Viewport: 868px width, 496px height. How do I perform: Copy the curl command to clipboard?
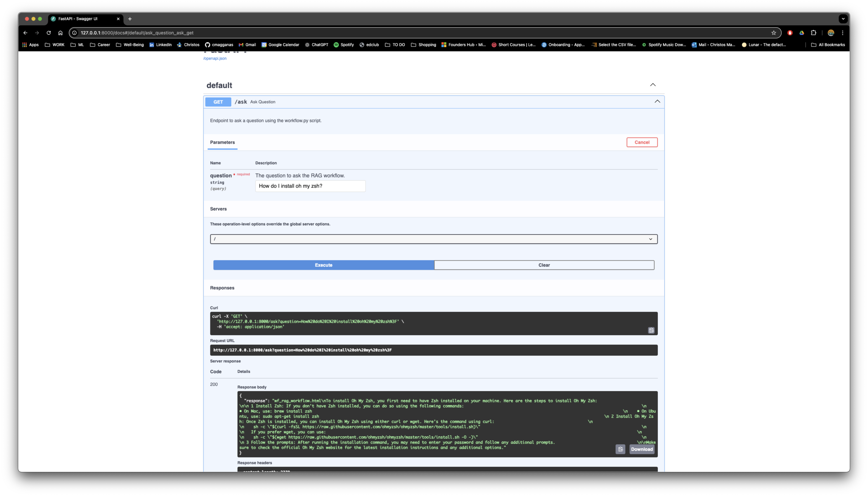click(651, 330)
